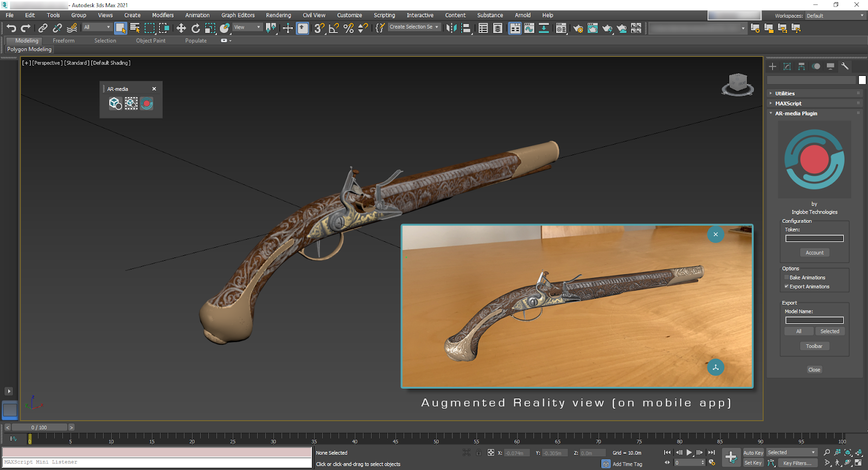Open Render Setup teapot icon
This screenshot has width=868, height=470.
[578, 28]
